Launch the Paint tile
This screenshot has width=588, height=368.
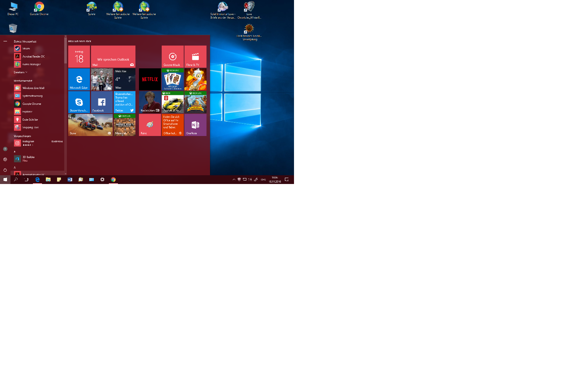pos(150,125)
